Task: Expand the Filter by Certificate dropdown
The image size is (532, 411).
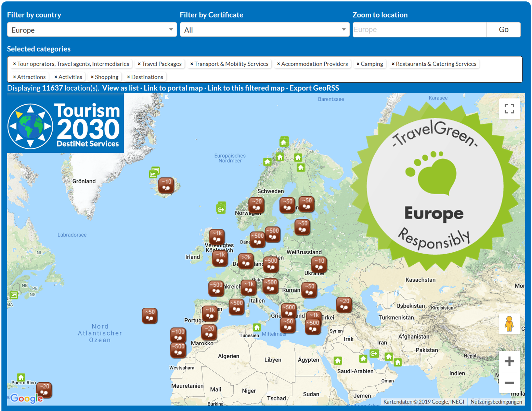Action: point(264,30)
